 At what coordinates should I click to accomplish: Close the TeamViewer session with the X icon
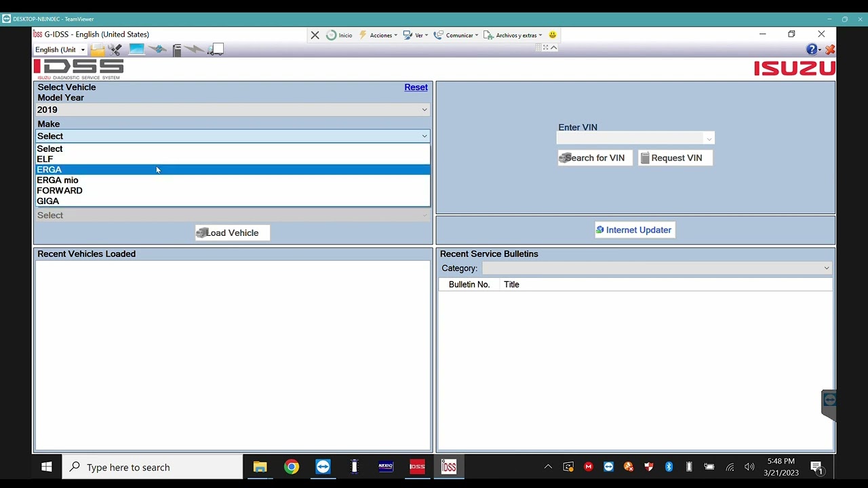coord(315,35)
